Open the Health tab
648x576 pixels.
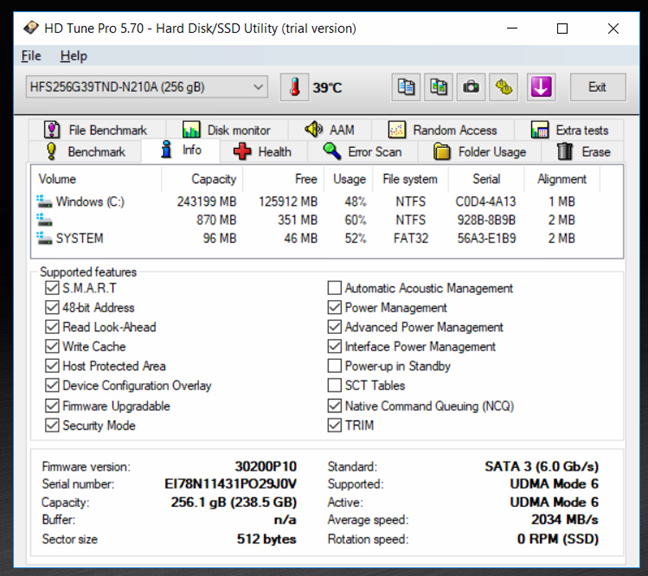click(x=263, y=152)
